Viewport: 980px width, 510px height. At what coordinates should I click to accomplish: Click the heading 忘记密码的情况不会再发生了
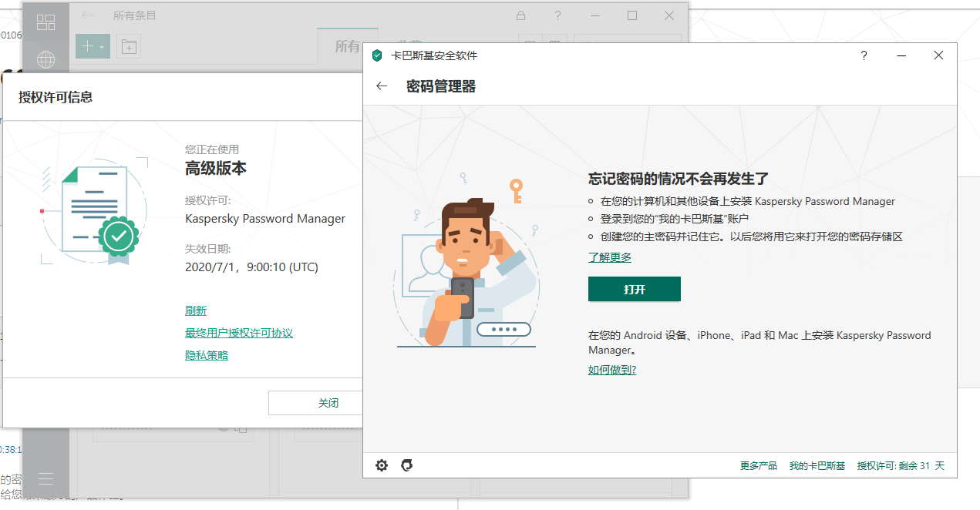point(679,179)
